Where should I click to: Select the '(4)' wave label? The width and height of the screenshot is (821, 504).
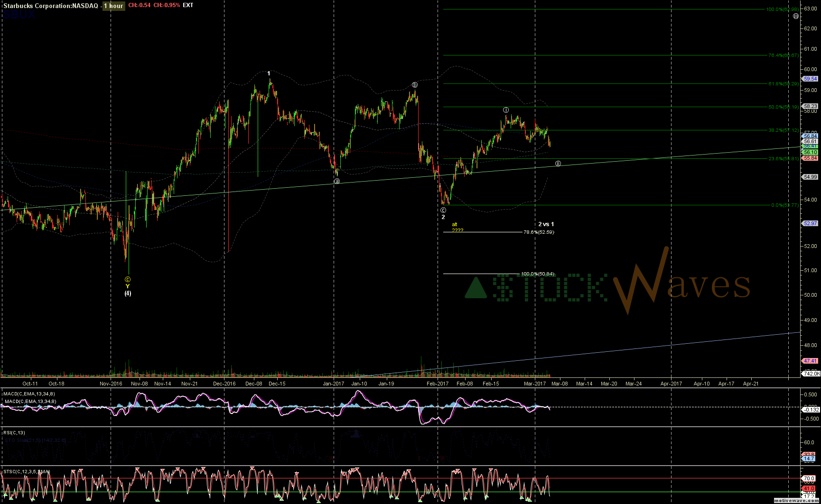point(128,293)
